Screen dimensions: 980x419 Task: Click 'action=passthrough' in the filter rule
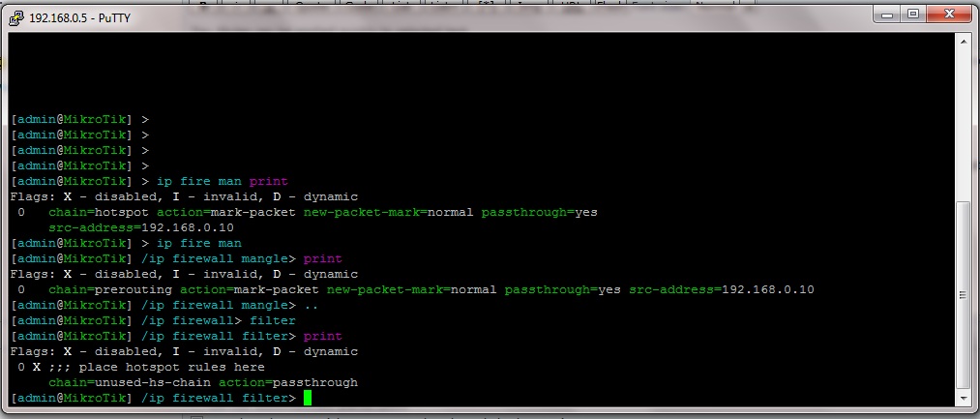point(288,383)
